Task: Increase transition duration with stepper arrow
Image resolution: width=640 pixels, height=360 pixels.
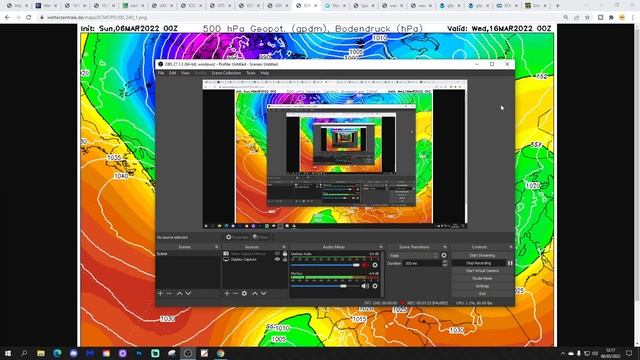Action: coord(444,262)
